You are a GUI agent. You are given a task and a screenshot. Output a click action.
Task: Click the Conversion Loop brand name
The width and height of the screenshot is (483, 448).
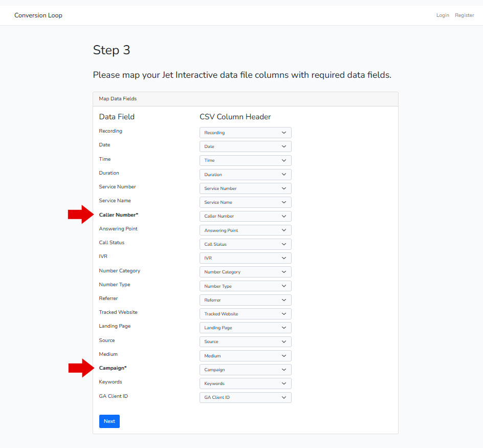pyautogui.click(x=38, y=15)
